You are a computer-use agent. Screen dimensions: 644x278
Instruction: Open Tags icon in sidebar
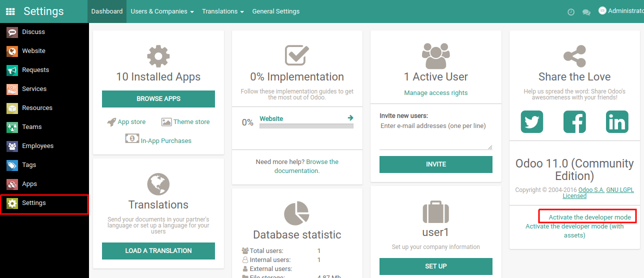click(x=12, y=165)
